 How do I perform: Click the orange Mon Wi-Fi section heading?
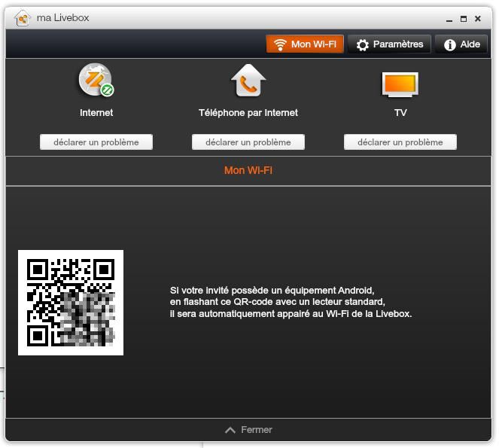tap(248, 170)
